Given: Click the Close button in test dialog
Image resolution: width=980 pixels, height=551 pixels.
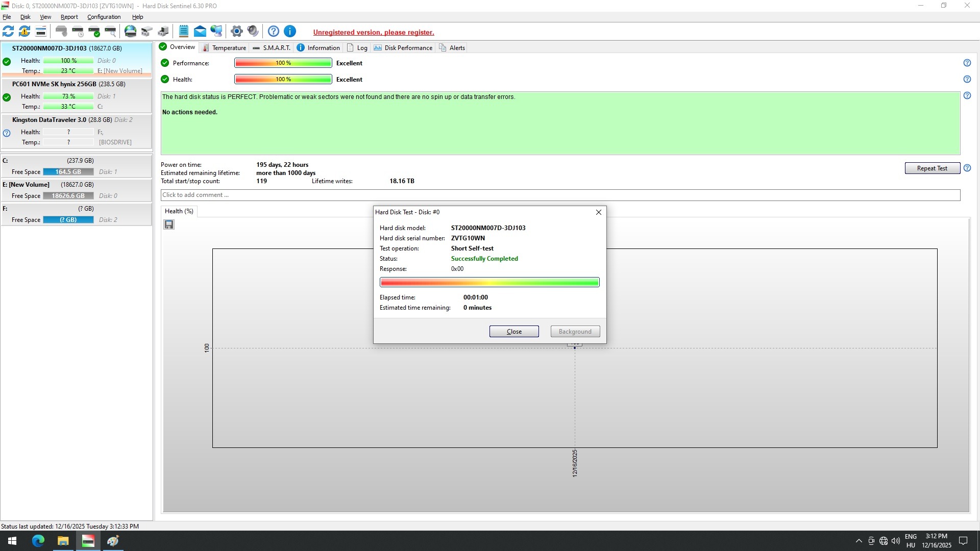Looking at the screenshot, I should [x=513, y=332].
